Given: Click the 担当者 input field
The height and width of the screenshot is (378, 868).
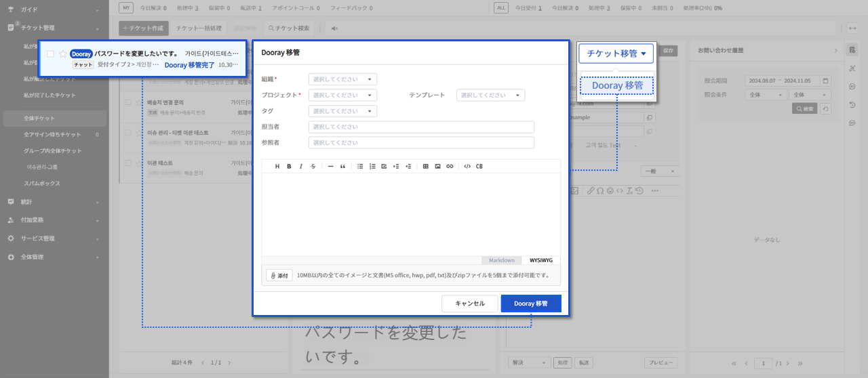Looking at the screenshot, I should pos(421,127).
